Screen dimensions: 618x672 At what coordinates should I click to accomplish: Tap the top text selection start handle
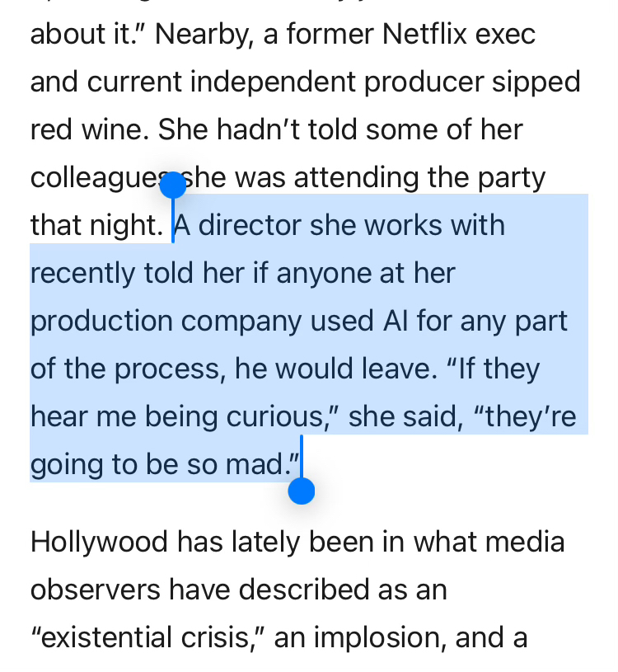click(172, 186)
